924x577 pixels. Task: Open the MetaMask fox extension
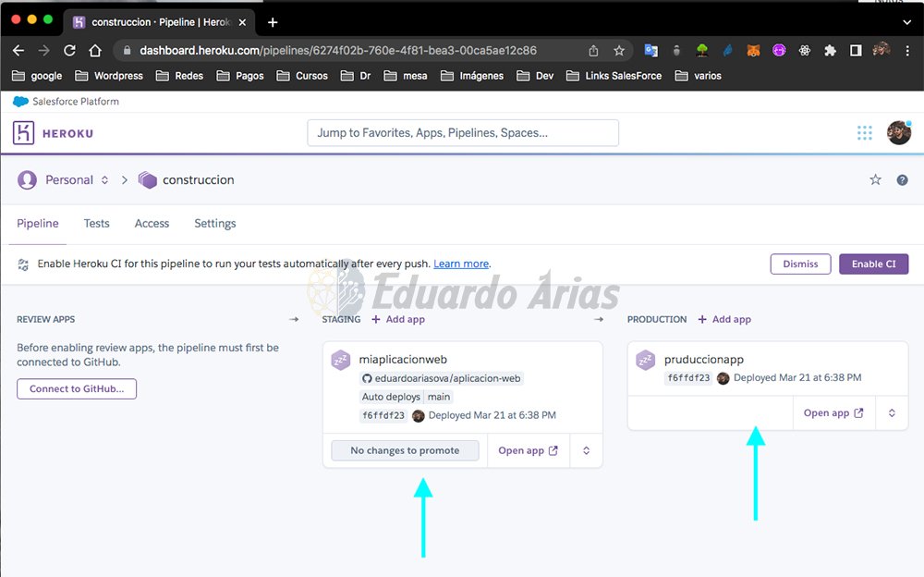click(x=753, y=51)
